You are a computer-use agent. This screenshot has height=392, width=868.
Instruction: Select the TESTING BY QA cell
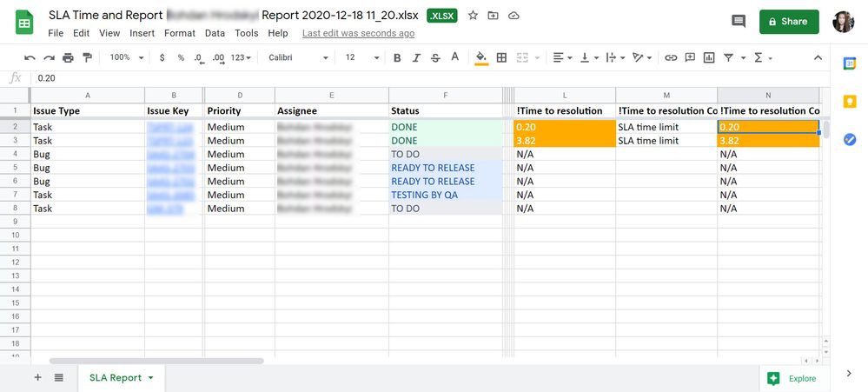coord(445,195)
